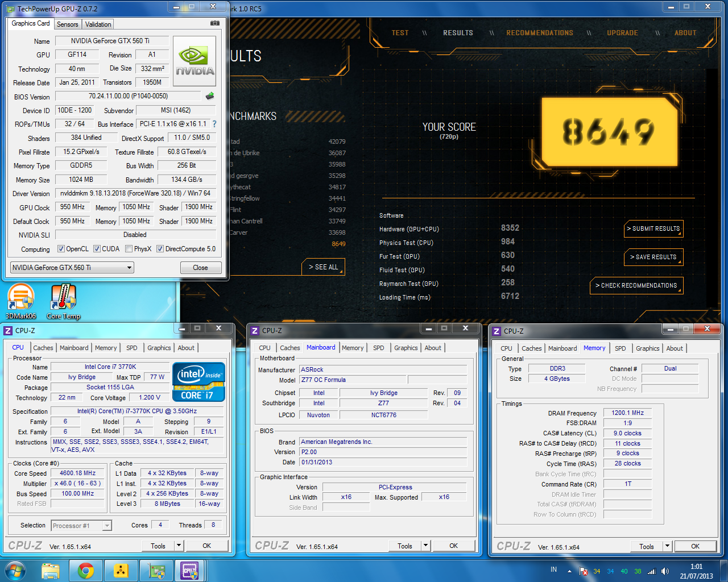This screenshot has width=728, height=582.
Task: Click the Hardware (GPU+CPU) score 8352
Action: pos(510,228)
